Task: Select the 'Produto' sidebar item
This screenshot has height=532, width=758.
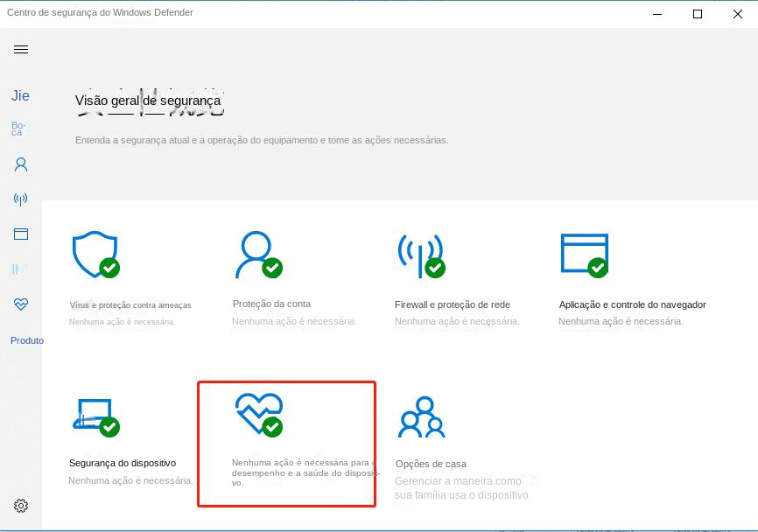Action: point(27,340)
